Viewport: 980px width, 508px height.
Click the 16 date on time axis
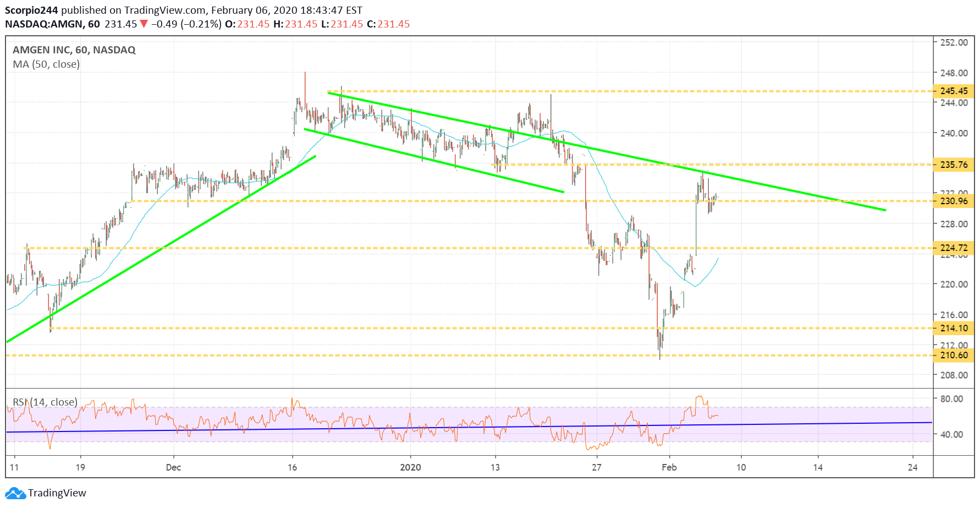coord(292,468)
